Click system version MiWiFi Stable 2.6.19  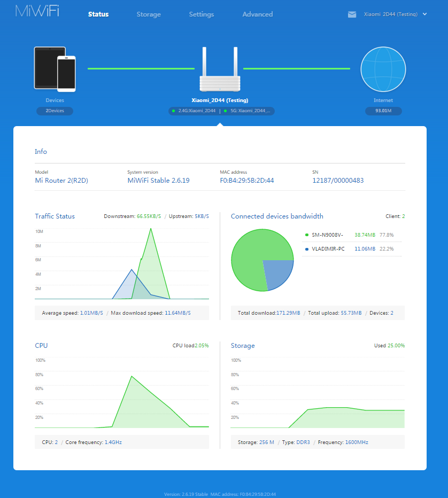pyautogui.click(x=159, y=181)
